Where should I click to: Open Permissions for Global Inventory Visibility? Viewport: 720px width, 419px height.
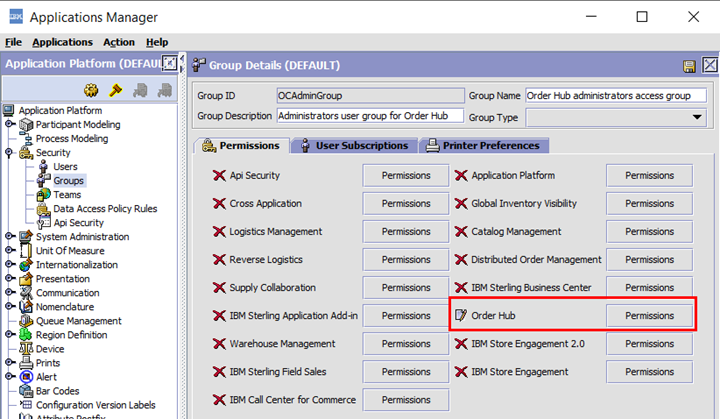pyautogui.click(x=649, y=204)
